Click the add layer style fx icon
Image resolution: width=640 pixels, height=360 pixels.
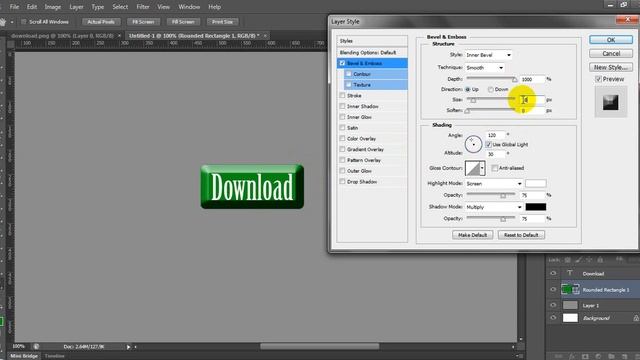coord(572,356)
